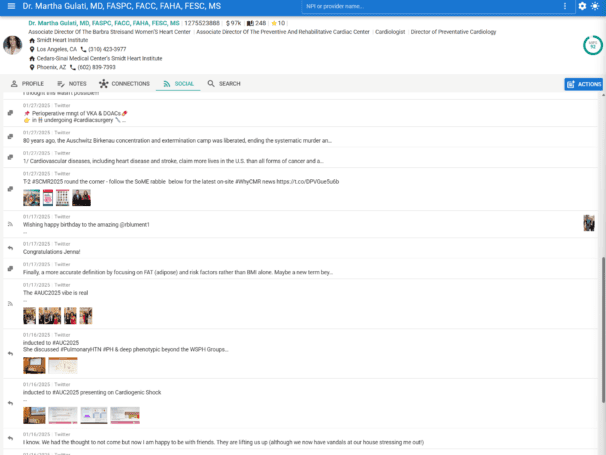Open the hamburger menu in the header

9,6
